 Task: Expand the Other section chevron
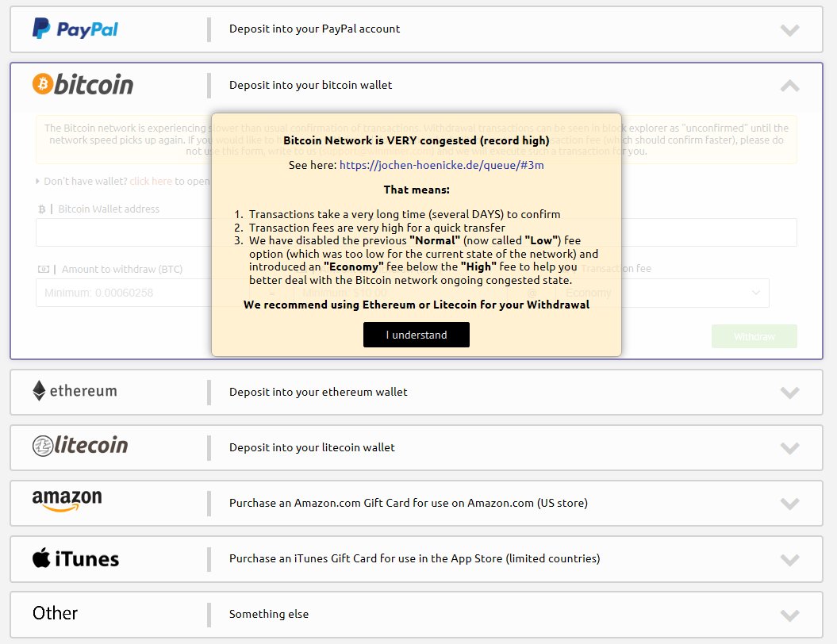pos(789,615)
